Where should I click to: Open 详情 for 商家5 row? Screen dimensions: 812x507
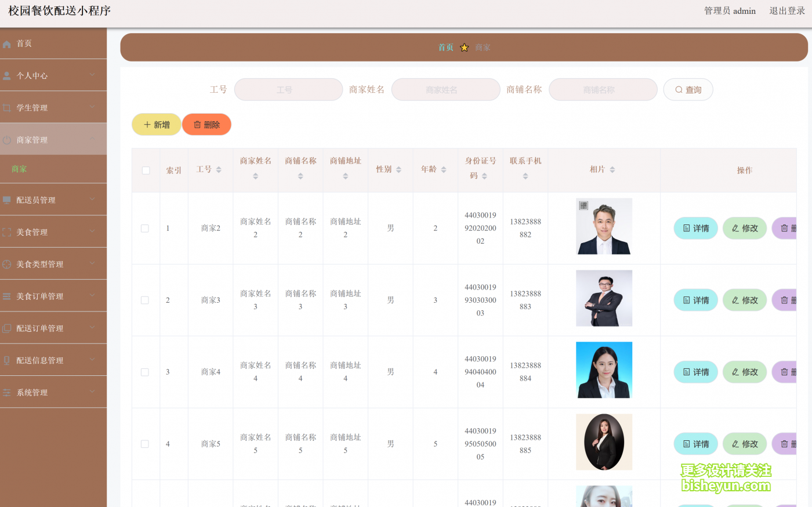coord(696,444)
